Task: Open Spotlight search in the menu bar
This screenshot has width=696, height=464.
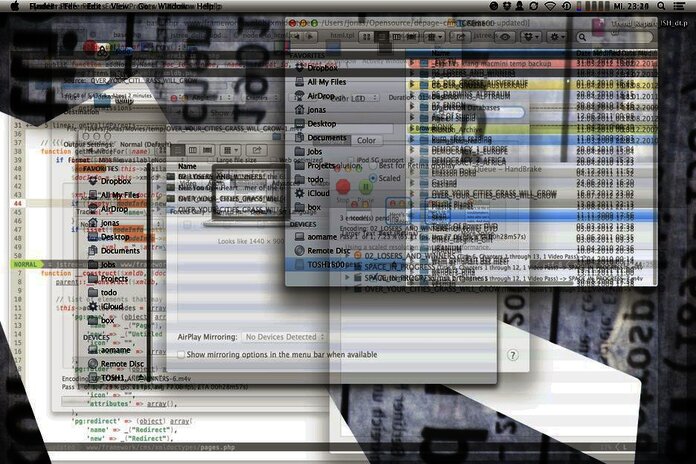Action: tap(661, 6)
